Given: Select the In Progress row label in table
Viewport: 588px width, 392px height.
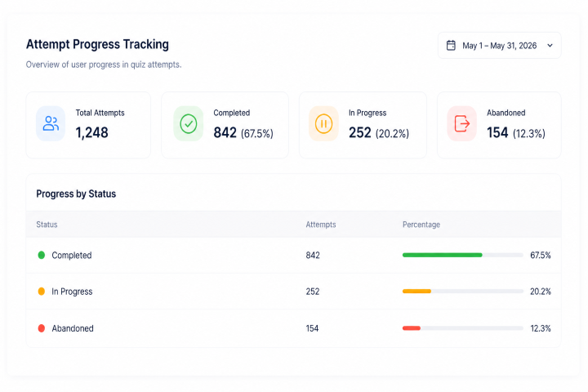Looking at the screenshot, I should (72, 292).
